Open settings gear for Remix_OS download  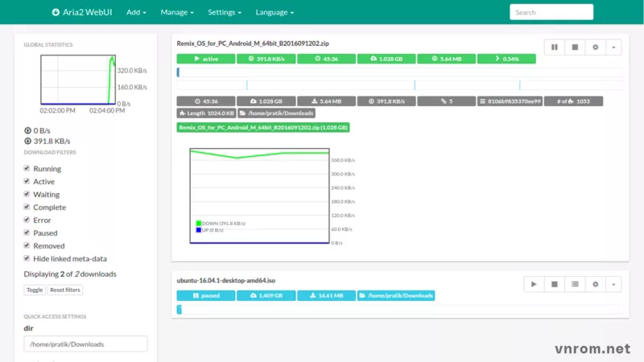[596, 47]
